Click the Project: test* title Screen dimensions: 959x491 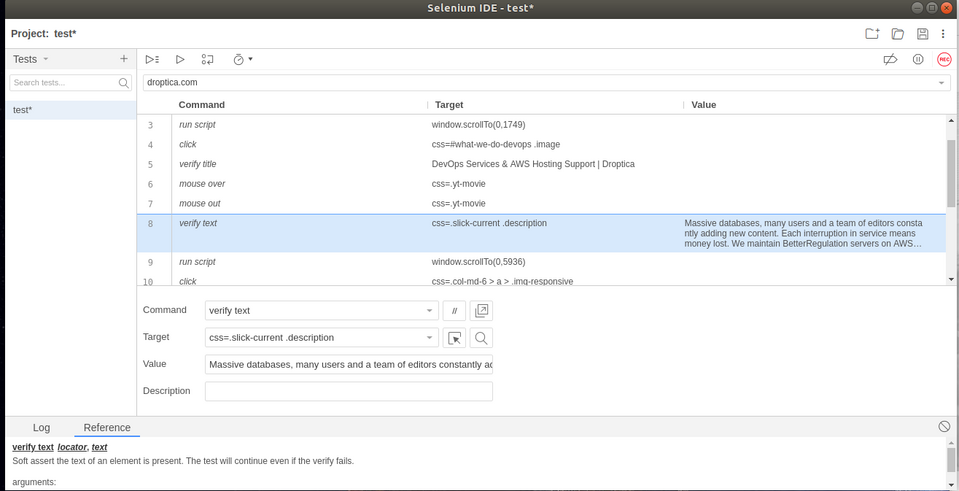pos(43,34)
